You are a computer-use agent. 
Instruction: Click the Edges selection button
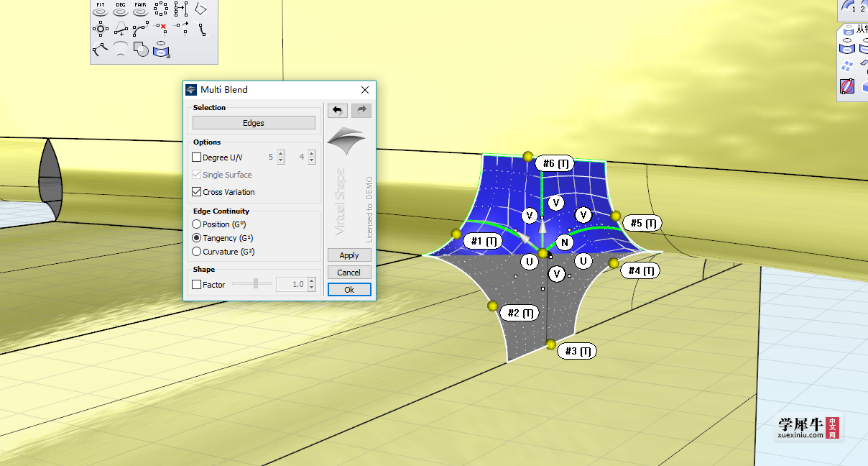254,123
